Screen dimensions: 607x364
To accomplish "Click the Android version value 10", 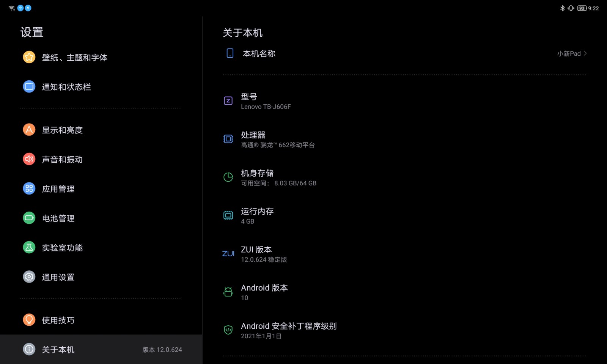I will coord(244,298).
